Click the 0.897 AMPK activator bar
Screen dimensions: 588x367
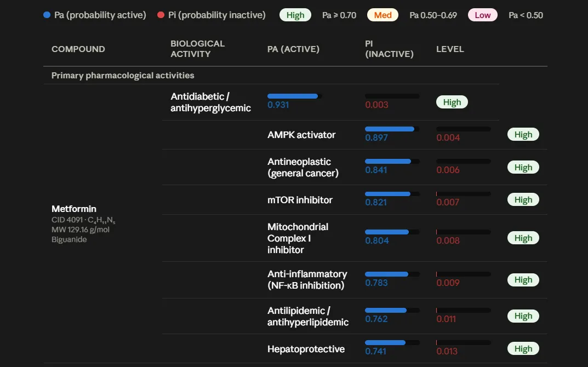[392, 129]
